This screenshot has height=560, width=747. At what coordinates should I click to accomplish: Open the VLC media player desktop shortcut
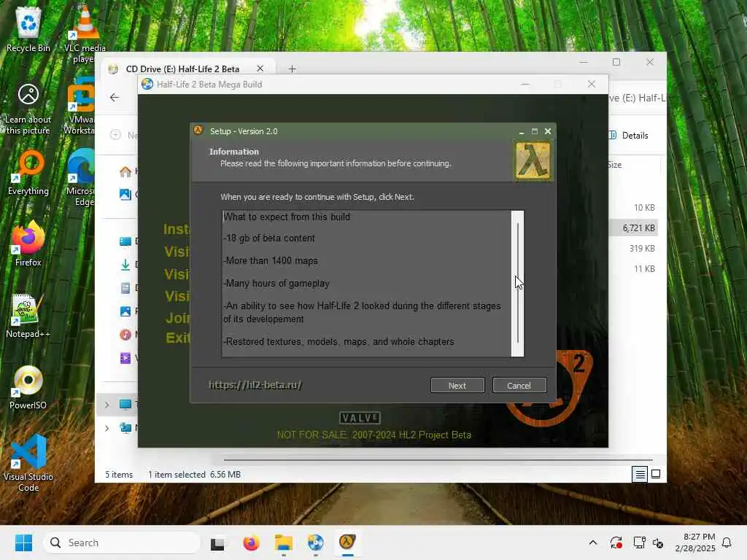[85, 34]
